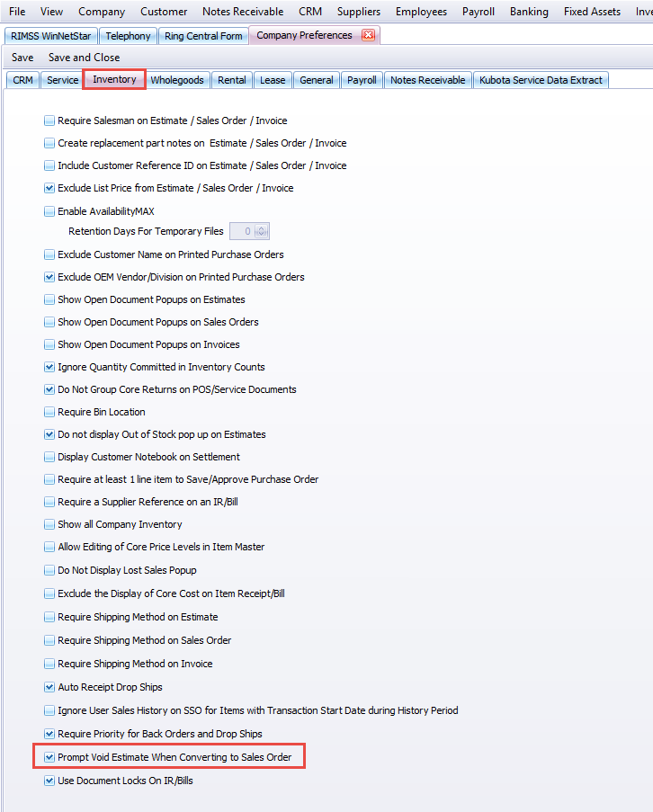Open the Wholegoods preferences tab
Viewport: 653px width, 812px height.
[x=177, y=80]
